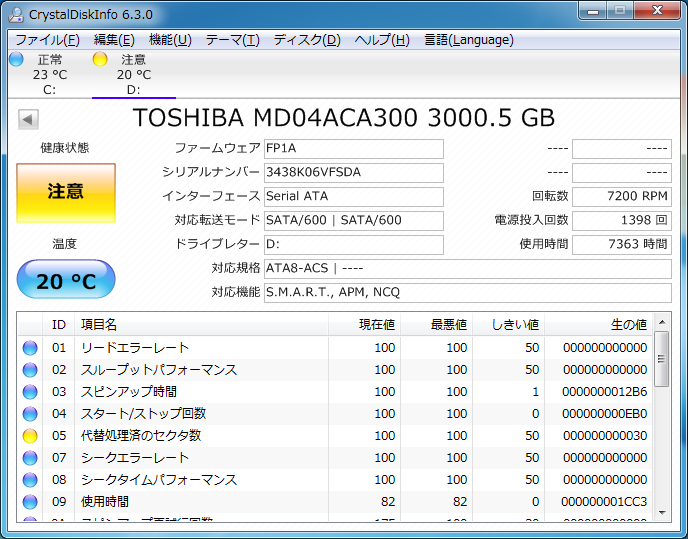Click the 対応規格 field ATA8-ACS
Image resolution: width=688 pixels, height=539 pixels.
(x=468, y=269)
